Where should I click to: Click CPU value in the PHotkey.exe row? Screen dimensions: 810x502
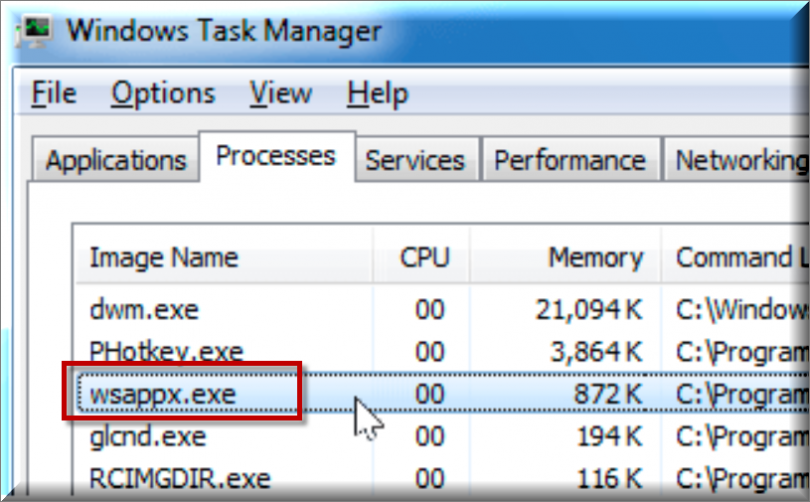pyautogui.click(x=429, y=352)
